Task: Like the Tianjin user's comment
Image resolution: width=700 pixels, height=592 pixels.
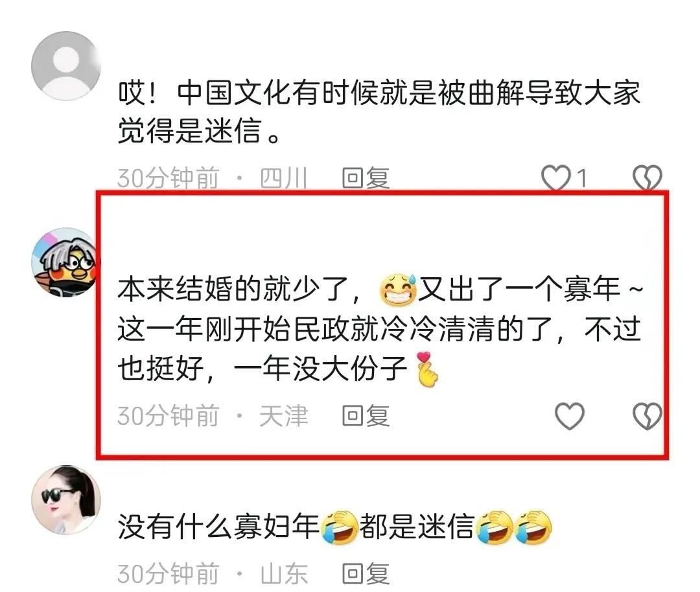Action: click(x=569, y=416)
